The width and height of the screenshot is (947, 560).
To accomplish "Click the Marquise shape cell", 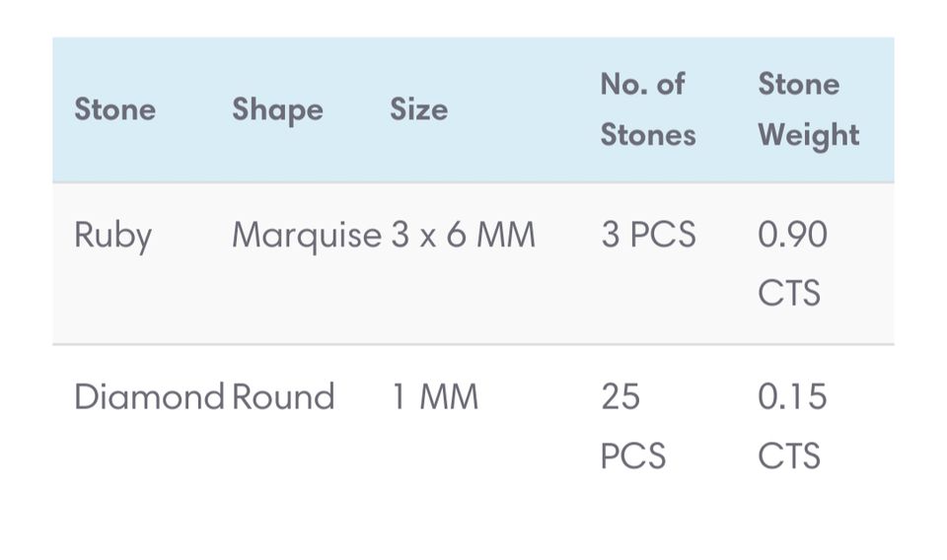I will pyautogui.click(x=306, y=236).
